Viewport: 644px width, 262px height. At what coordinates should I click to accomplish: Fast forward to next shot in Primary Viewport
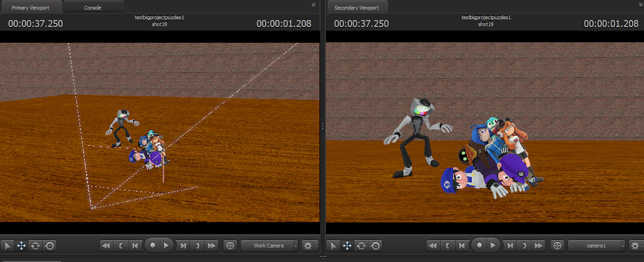tap(211, 246)
